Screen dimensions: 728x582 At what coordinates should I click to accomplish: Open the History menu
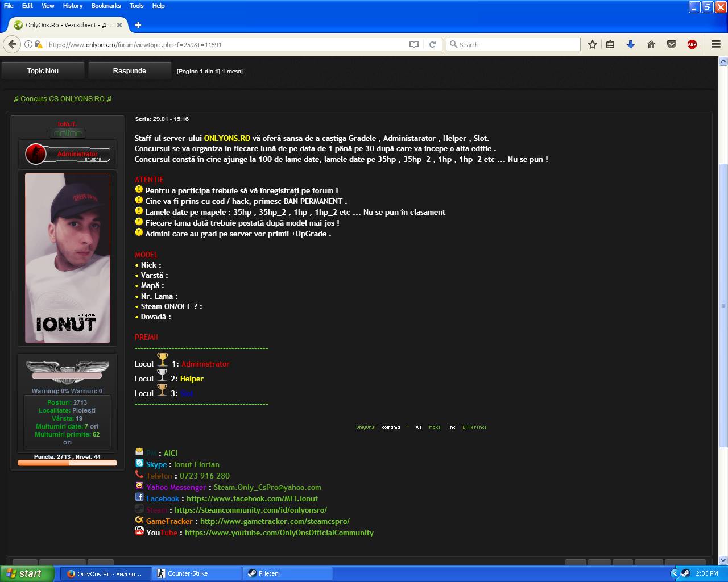(72, 6)
